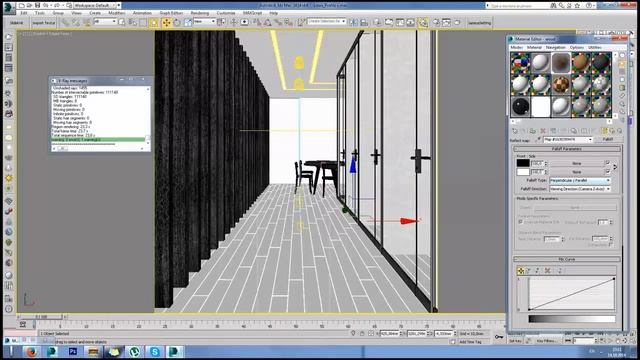This screenshot has height=360, width=640.
Task: Click the swap Front/Side colors arrow
Action: point(615,167)
